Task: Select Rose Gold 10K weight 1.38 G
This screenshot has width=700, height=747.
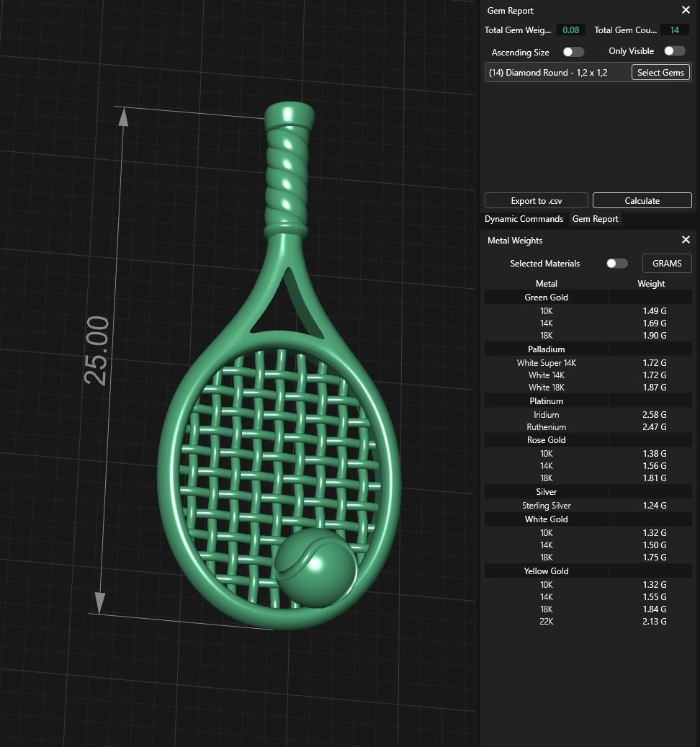Action: [655, 454]
